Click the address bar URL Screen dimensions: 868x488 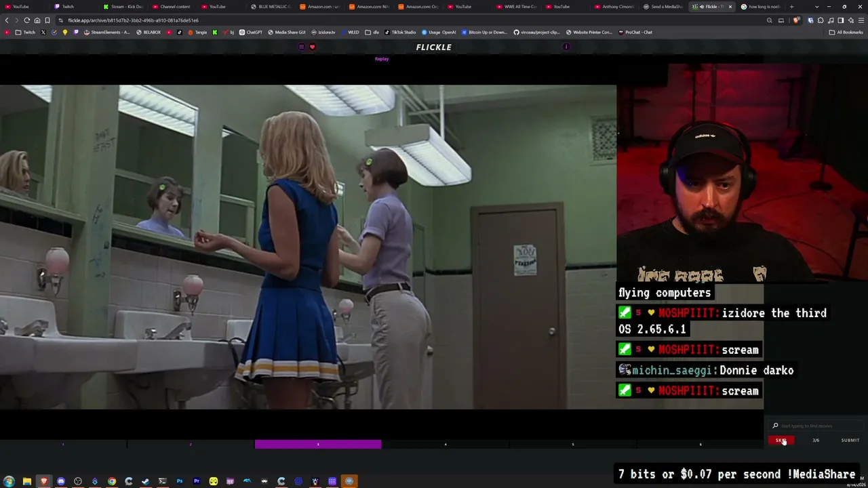pyautogui.click(x=133, y=20)
